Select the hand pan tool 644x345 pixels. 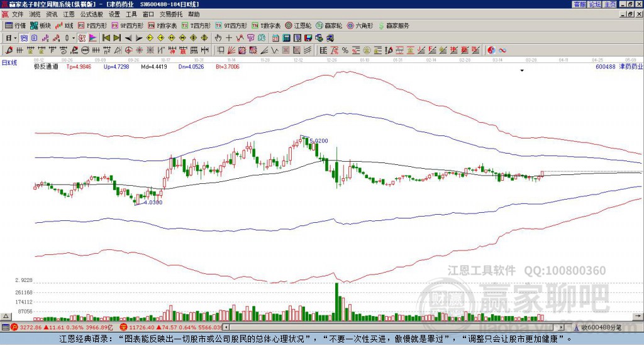point(218,38)
